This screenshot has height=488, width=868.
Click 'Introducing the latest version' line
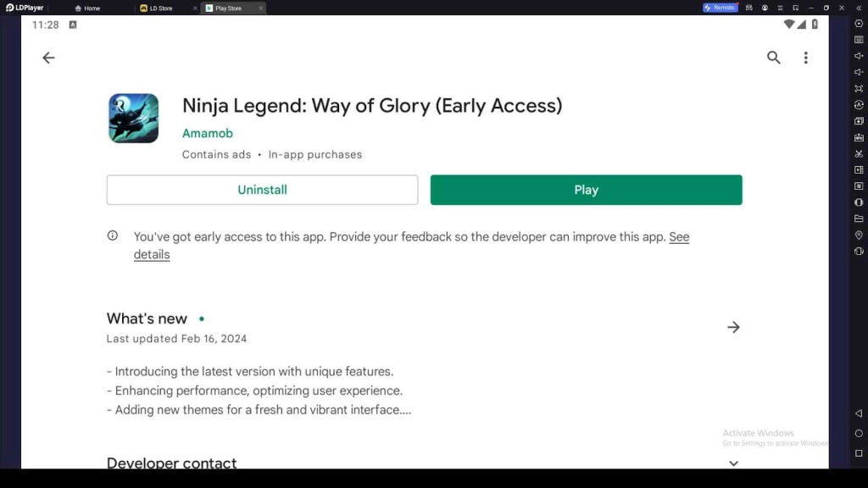[250, 371]
